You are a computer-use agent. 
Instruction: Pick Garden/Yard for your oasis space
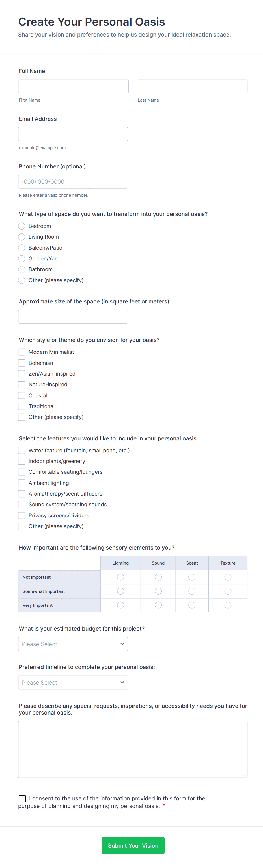(x=21, y=258)
